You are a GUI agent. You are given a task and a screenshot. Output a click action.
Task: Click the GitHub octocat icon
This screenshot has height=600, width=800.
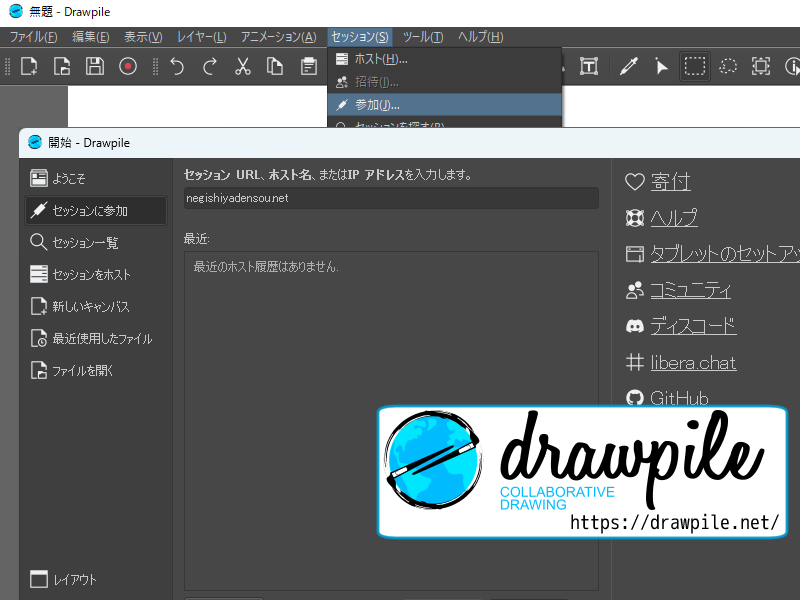point(635,398)
